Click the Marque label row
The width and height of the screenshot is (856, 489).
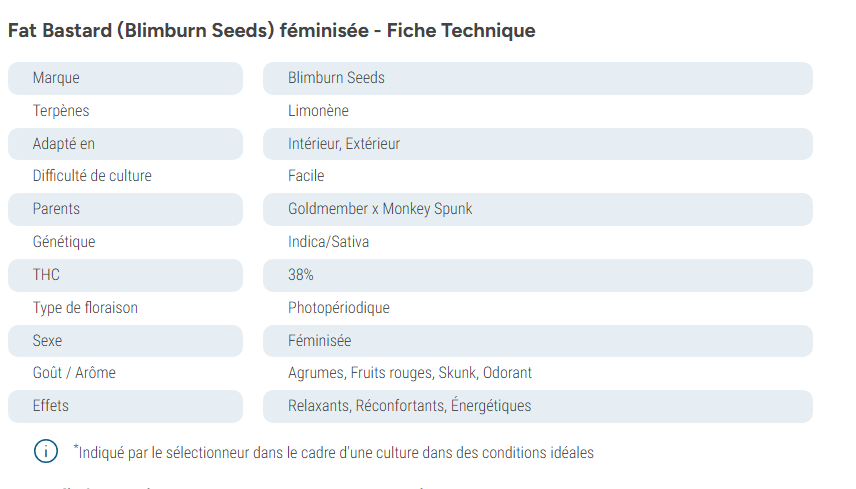pos(125,78)
